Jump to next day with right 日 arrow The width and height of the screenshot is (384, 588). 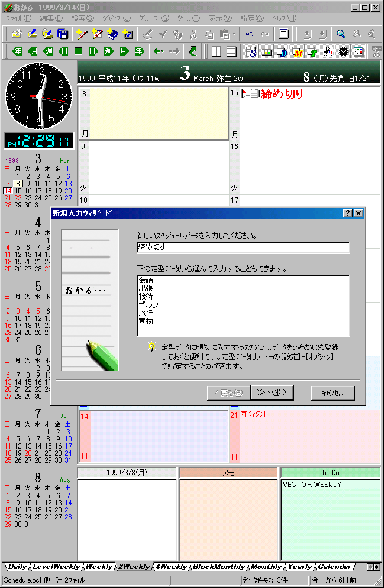click(93, 51)
